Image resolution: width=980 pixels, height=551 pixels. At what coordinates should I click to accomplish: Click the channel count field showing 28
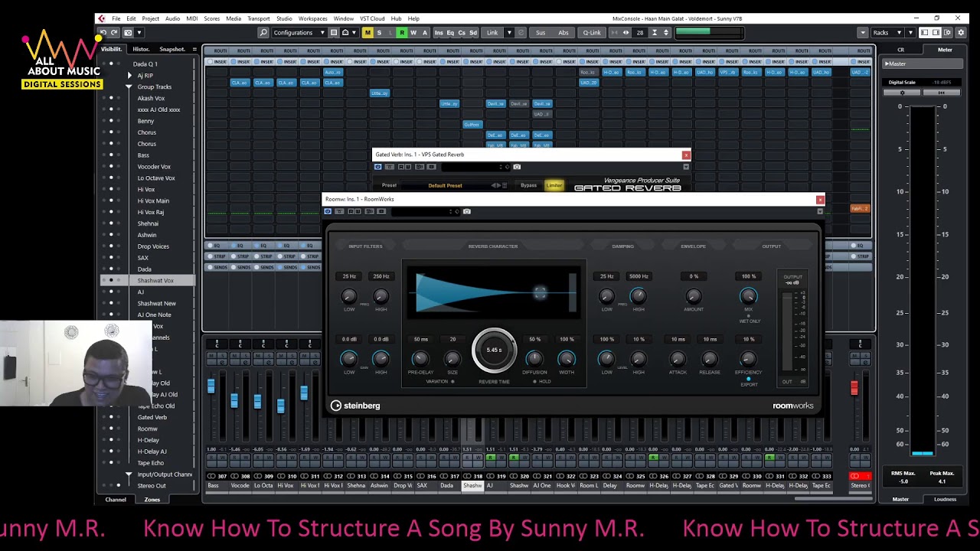641,32
